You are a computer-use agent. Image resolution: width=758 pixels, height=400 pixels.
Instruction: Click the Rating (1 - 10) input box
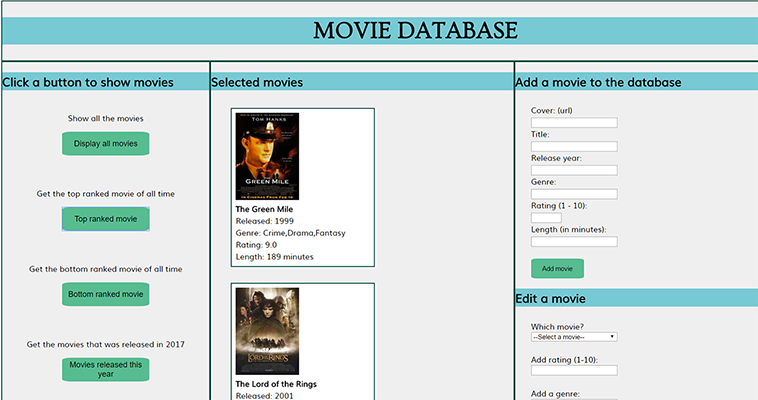(x=546, y=218)
